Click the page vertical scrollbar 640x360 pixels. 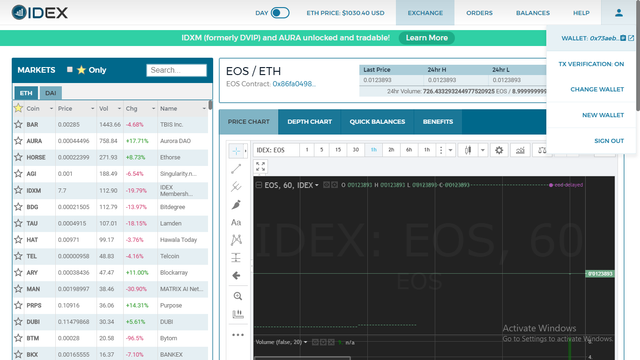pyautogui.click(x=638, y=55)
